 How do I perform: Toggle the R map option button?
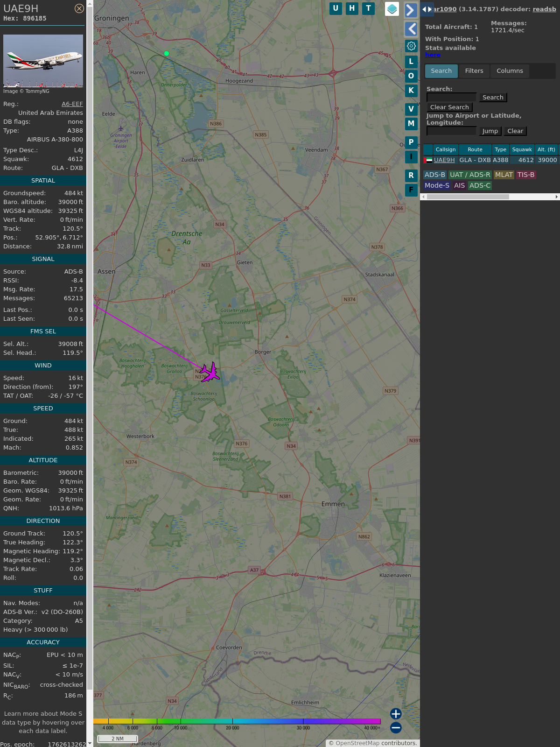(411, 176)
